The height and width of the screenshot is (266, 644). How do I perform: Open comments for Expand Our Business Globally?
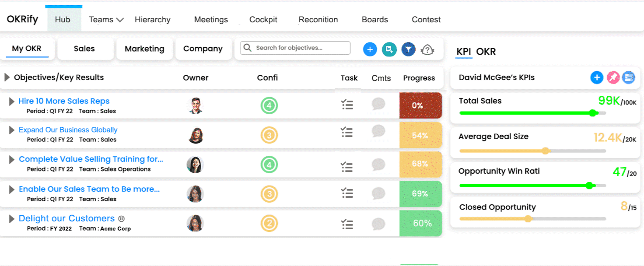click(378, 131)
